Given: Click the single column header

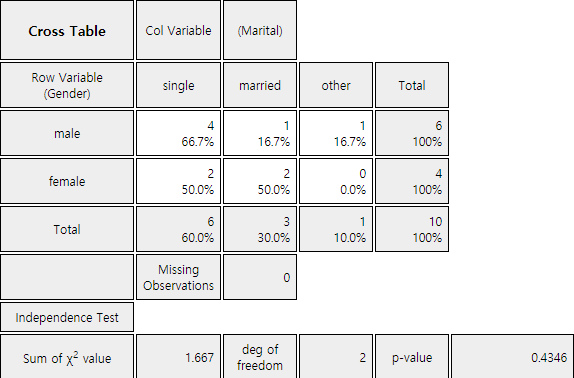Looking at the screenshot, I should point(178,85).
